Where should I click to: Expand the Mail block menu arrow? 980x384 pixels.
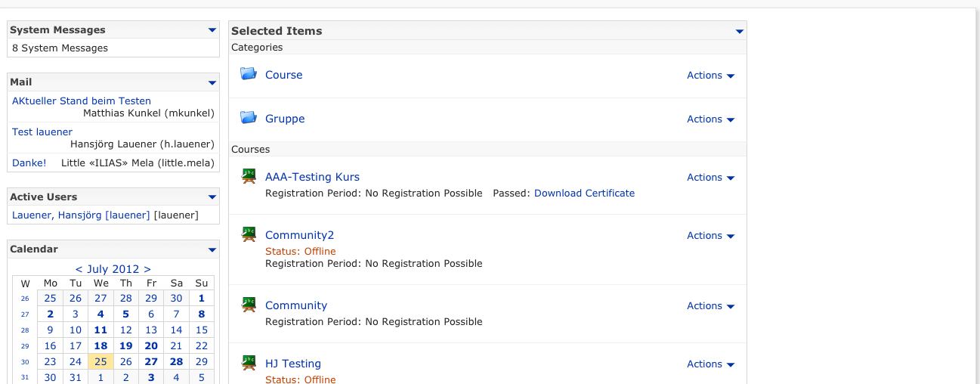(212, 82)
